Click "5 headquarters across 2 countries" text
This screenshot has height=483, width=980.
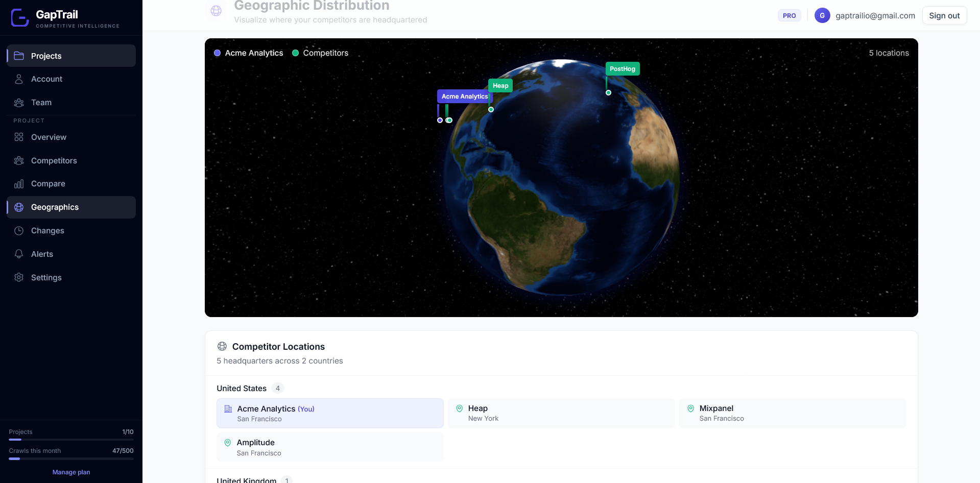click(280, 361)
